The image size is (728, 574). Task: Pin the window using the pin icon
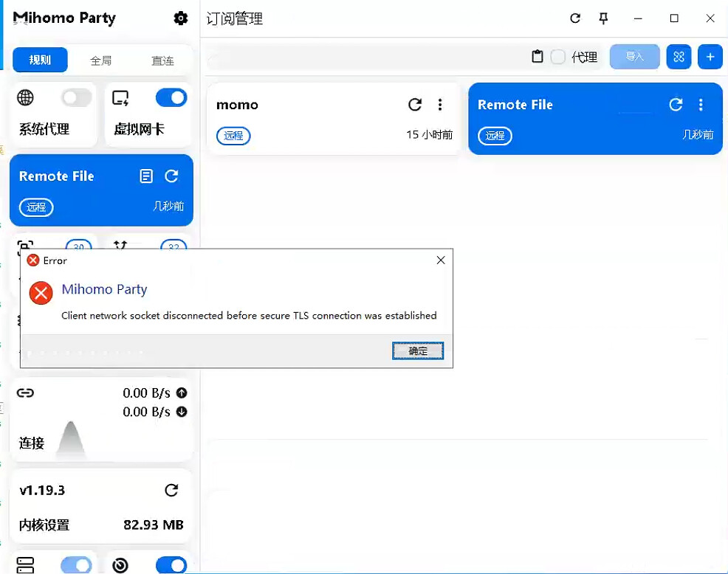(x=603, y=18)
